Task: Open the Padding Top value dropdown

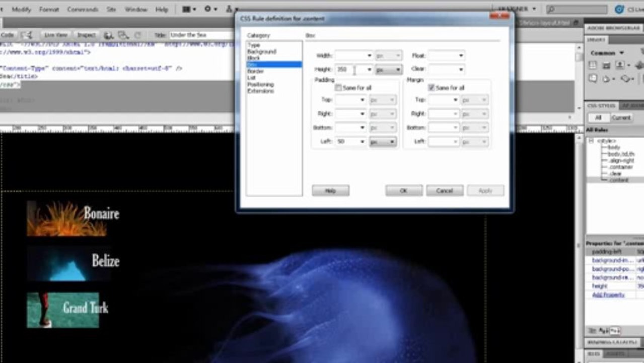Action: [362, 100]
